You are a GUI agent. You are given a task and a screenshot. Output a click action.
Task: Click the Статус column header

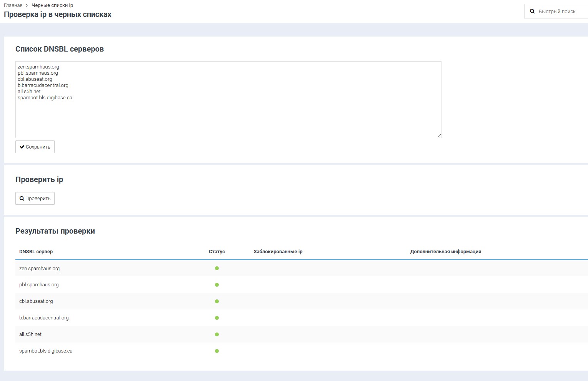point(217,252)
